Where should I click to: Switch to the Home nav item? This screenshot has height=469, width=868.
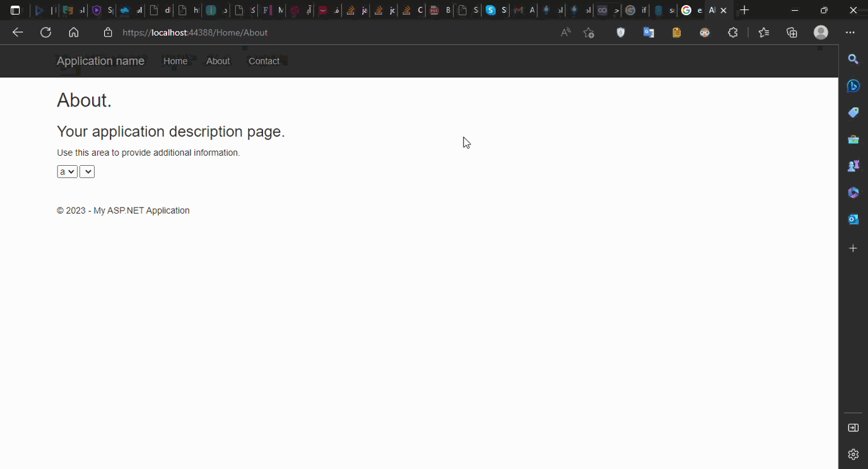click(x=175, y=61)
